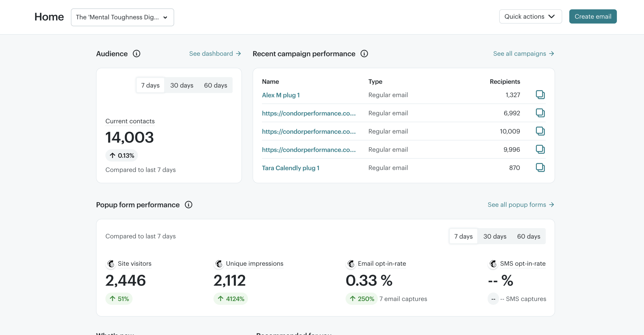Open Tara Calendly plug 1 campaign

291,168
